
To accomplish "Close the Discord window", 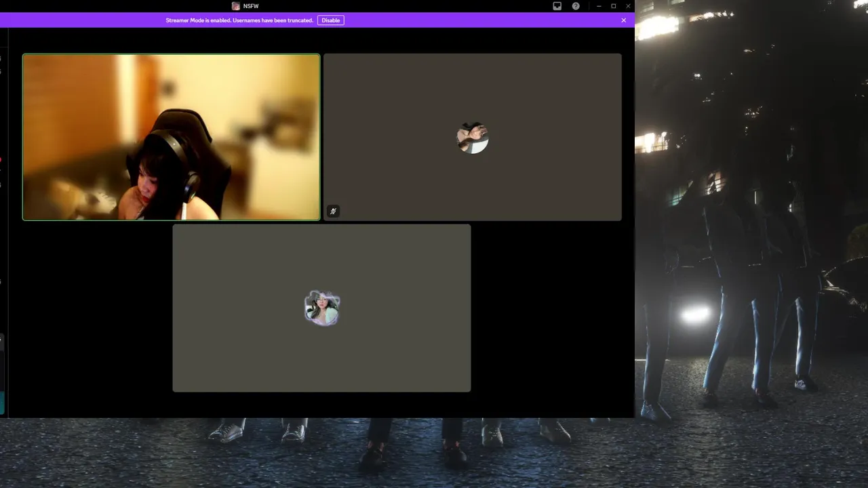I will click(629, 6).
